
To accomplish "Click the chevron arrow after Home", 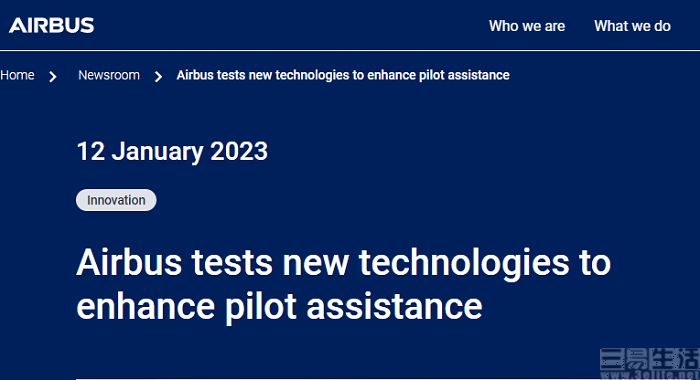I will tap(53, 77).
